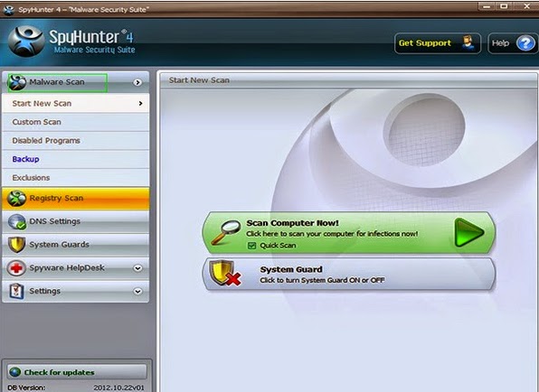Click the SpyHunter title bar app icon
The height and width of the screenshot is (392, 539).
tap(9, 10)
